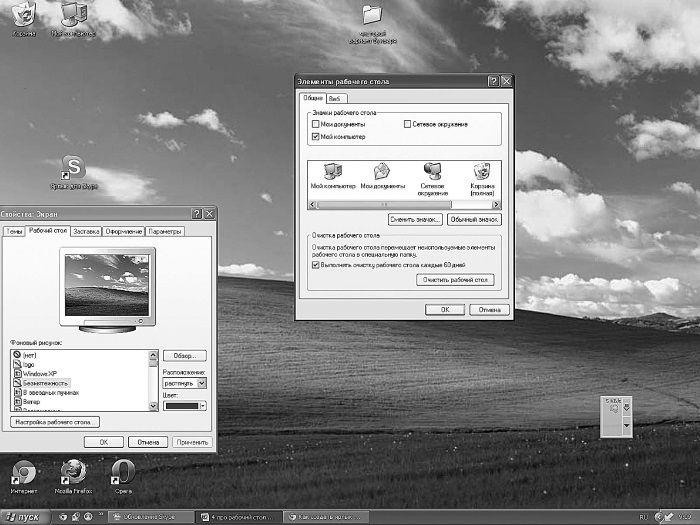Select the Корзина (полная) icon in the icon list
700x525 pixels.
click(483, 171)
